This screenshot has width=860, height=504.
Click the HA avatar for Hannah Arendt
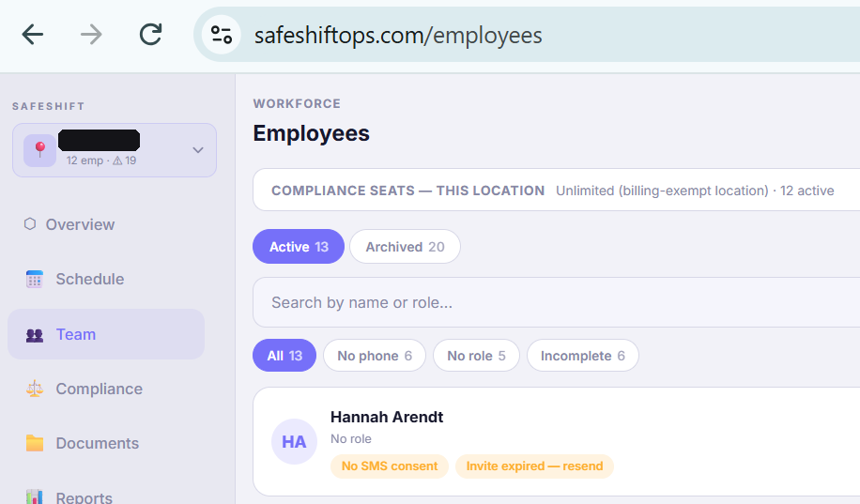coord(294,441)
